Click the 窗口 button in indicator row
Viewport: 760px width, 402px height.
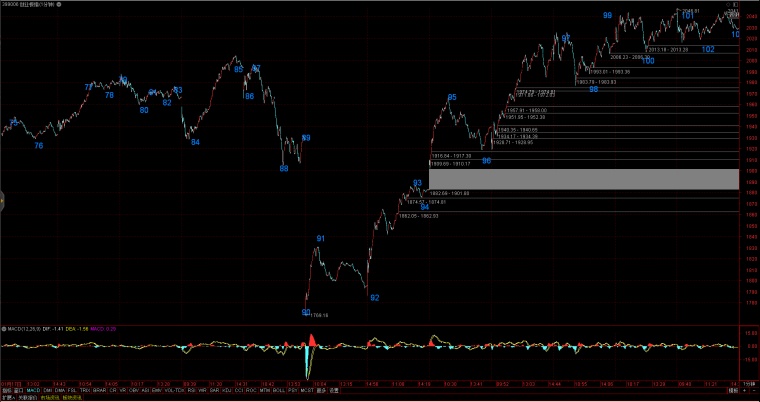coord(19,390)
